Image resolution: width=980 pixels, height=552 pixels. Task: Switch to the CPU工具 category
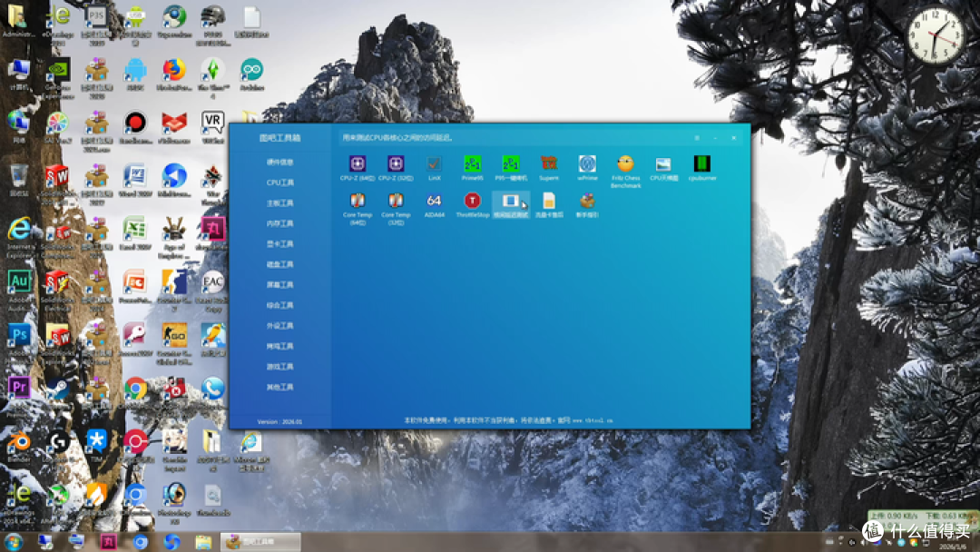coord(280,182)
